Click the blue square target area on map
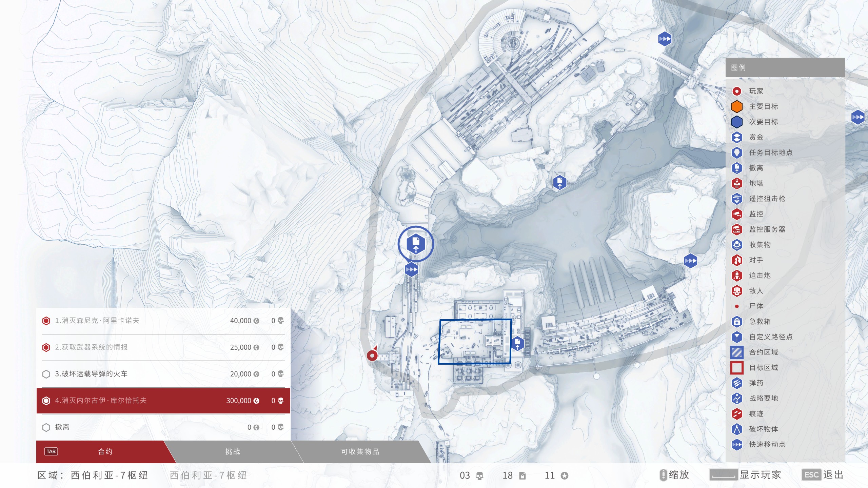The image size is (868, 488). click(x=475, y=342)
